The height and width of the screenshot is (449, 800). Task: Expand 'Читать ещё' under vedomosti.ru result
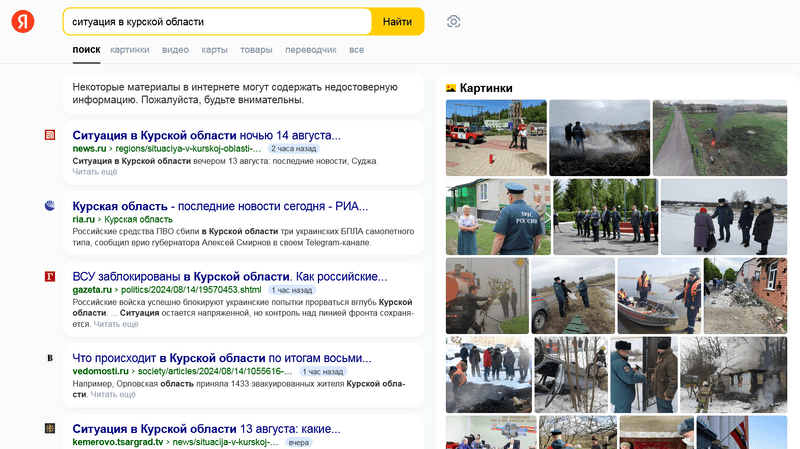pyautogui.click(x=113, y=394)
